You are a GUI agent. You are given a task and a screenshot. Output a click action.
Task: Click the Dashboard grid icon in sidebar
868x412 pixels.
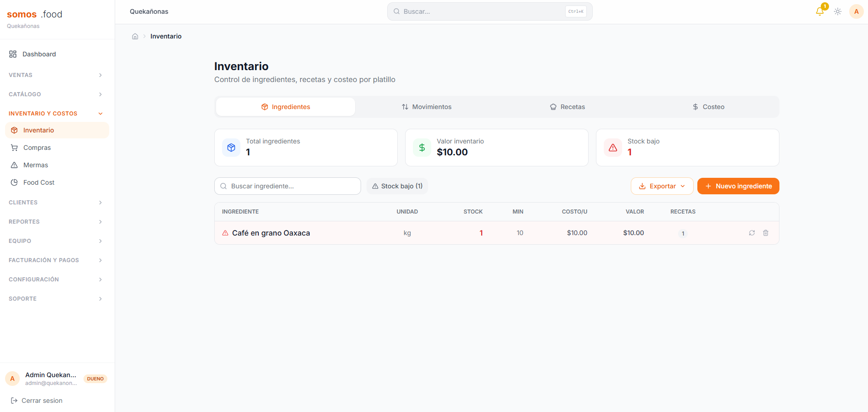point(13,54)
